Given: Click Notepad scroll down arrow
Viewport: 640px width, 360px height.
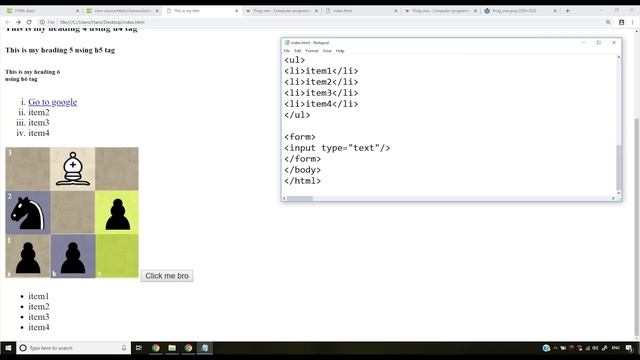Looking at the screenshot, I should click(x=619, y=193).
